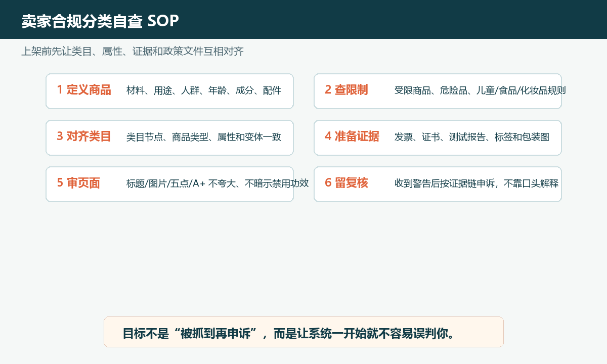Select the heading 4 准备证据
The image size is (607, 364).
coord(352,136)
